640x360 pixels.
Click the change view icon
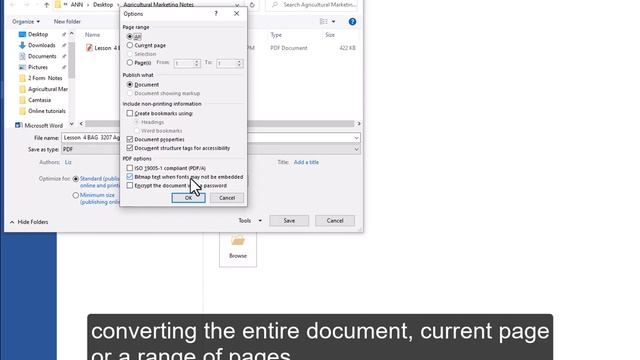324,22
